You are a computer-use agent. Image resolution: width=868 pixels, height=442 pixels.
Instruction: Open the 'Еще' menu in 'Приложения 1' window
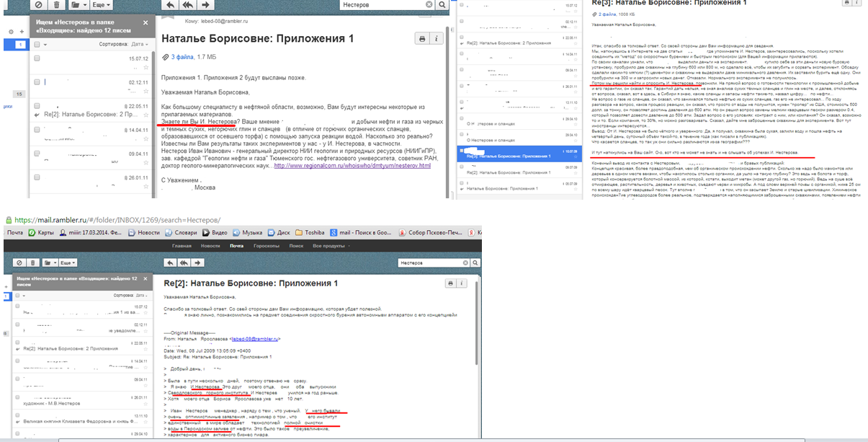click(x=102, y=4)
